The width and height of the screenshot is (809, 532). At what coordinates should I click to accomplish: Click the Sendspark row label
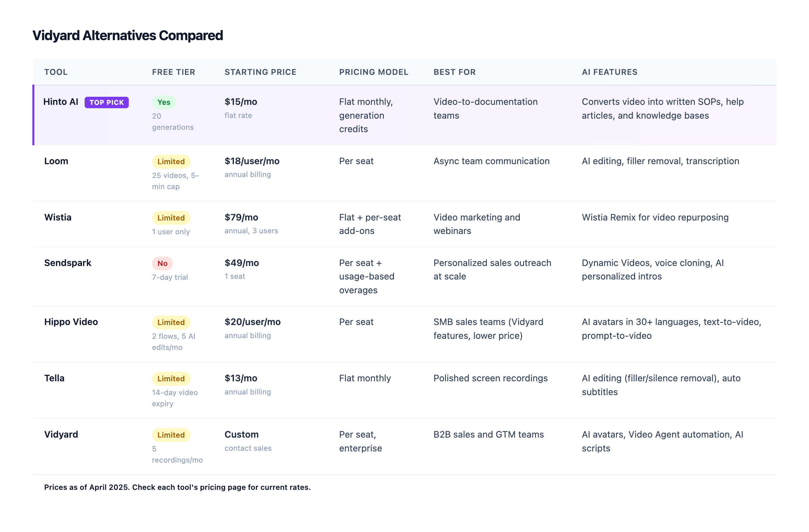68,262
